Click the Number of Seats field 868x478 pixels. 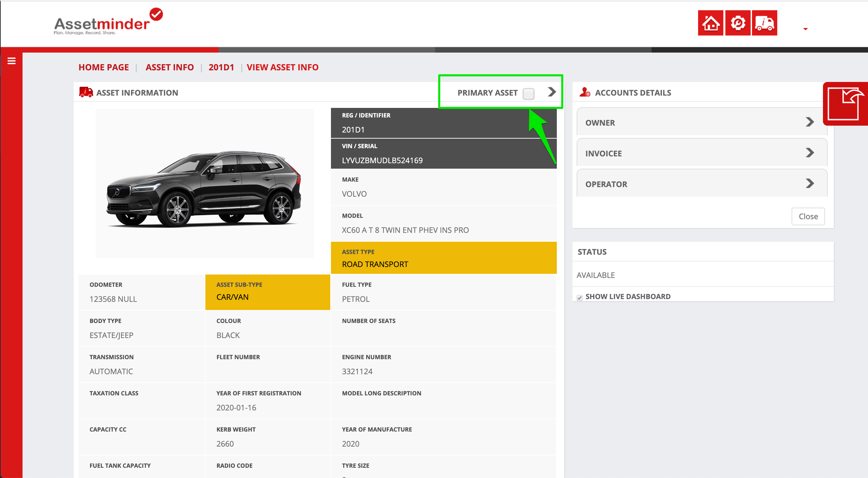(x=444, y=329)
